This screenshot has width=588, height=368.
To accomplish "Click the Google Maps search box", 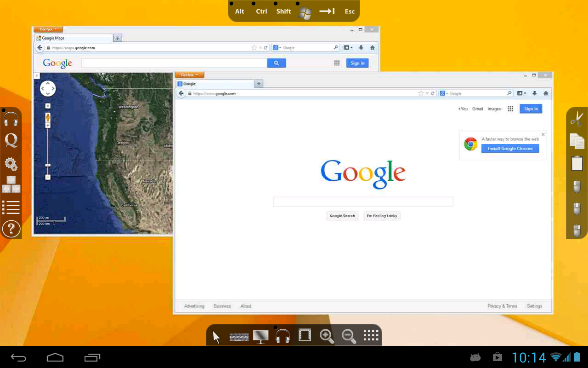I will (x=174, y=63).
